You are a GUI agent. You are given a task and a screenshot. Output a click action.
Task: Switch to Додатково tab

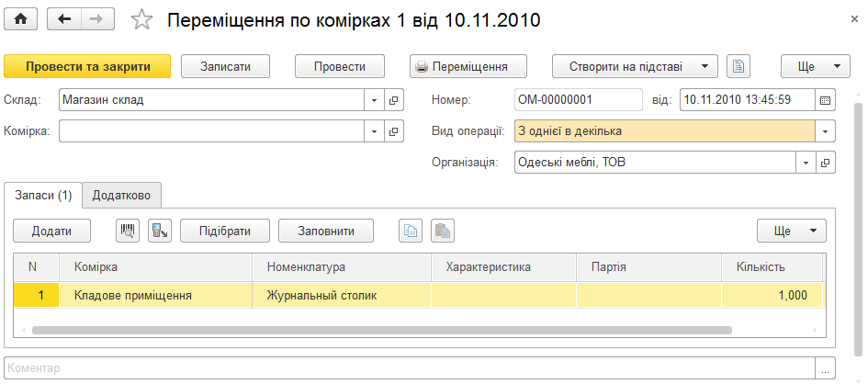click(x=121, y=196)
